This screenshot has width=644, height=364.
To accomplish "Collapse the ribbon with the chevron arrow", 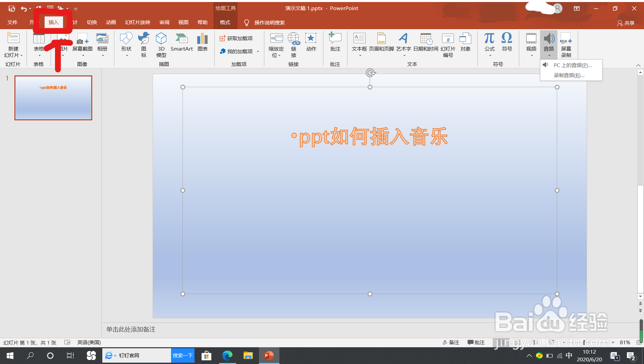I will pyautogui.click(x=638, y=65).
